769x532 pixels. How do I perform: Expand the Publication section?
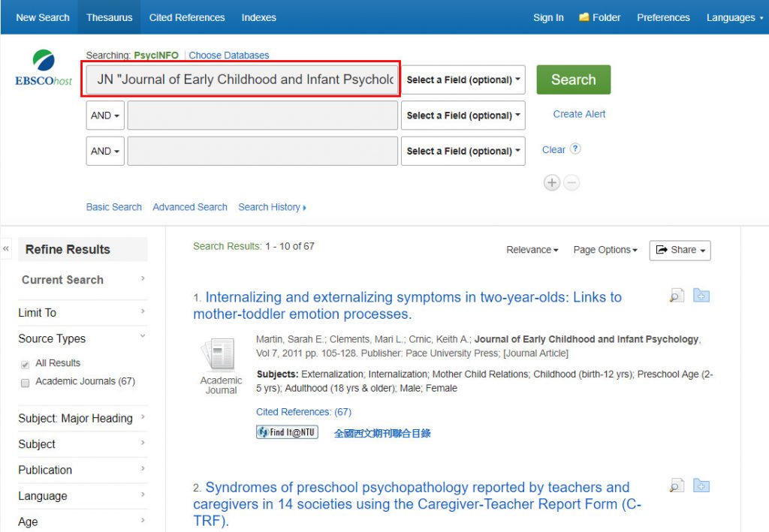point(83,470)
